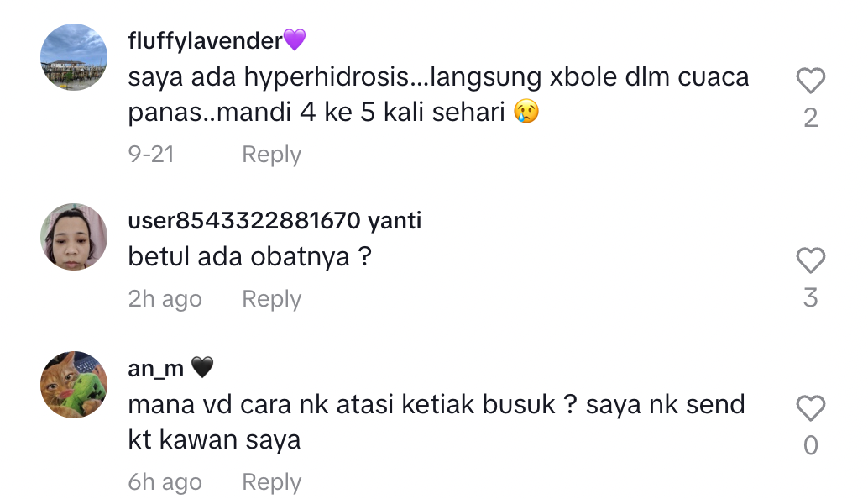Like an_m's comment using the heart icon
The width and height of the screenshot is (868, 499).
coord(810,408)
